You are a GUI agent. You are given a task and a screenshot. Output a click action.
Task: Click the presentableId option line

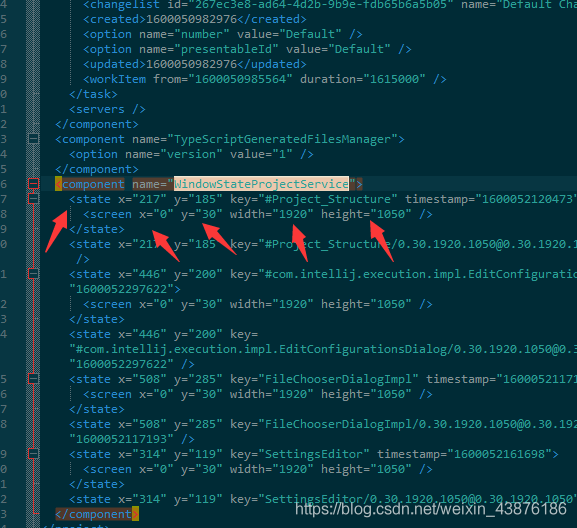point(247,49)
